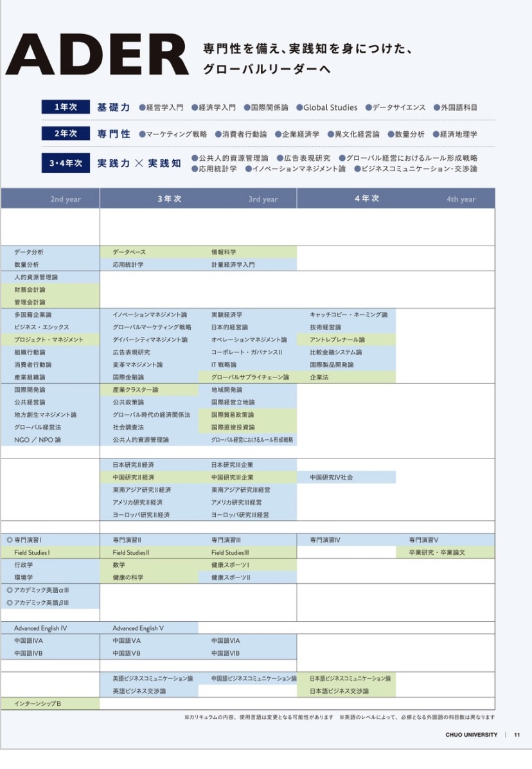This screenshot has height=769, width=532.
Task: Select the 2年次 navy badge
Action: 66,134
